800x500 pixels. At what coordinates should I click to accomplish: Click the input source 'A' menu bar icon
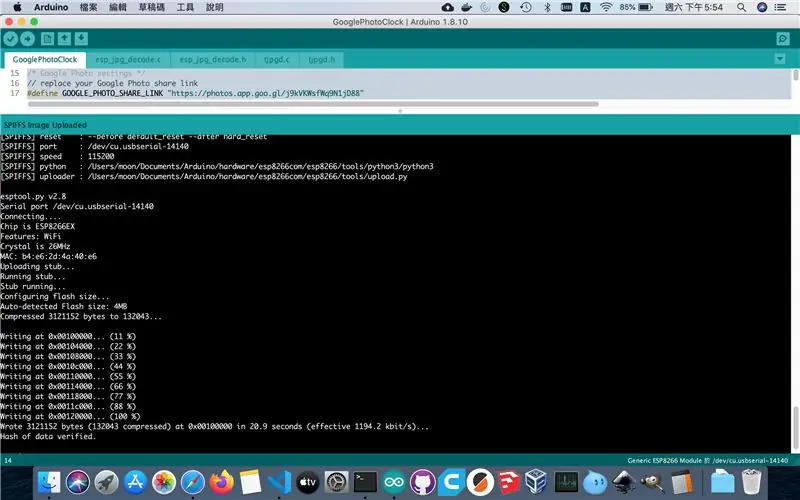click(585, 7)
